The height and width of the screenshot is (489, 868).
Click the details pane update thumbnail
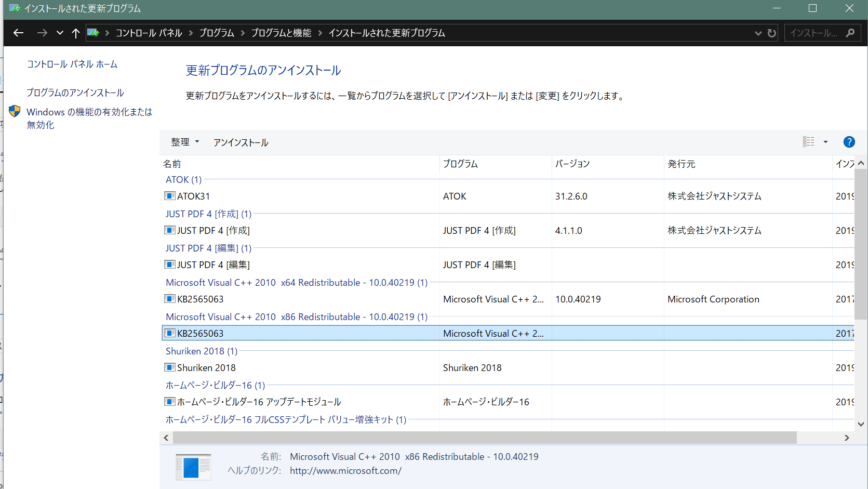coord(193,467)
